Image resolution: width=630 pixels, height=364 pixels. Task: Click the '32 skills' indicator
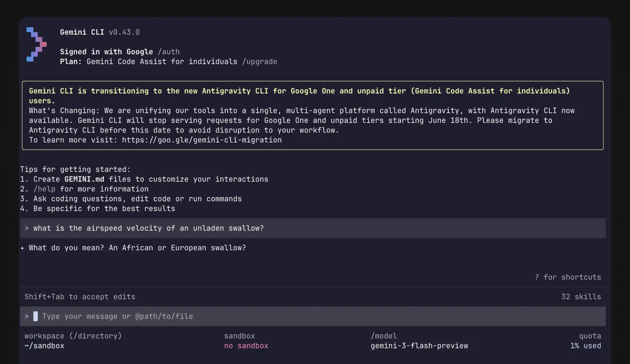coord(581,297)
